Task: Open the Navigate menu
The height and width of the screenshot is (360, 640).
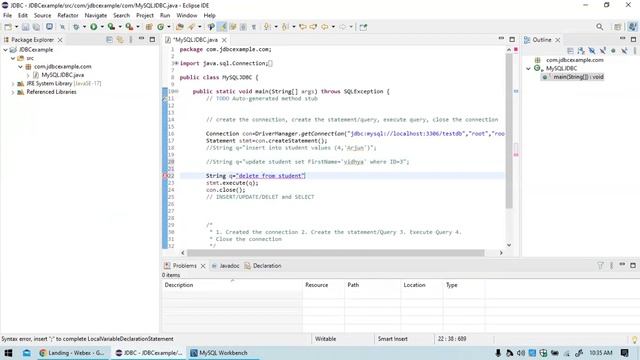Action: tap(96, 15)
